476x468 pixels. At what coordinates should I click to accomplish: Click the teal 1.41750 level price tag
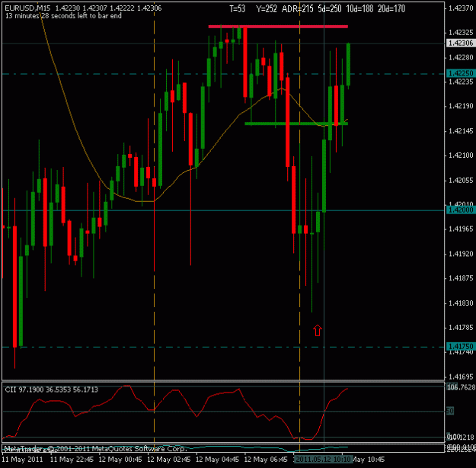click(461, 347)
